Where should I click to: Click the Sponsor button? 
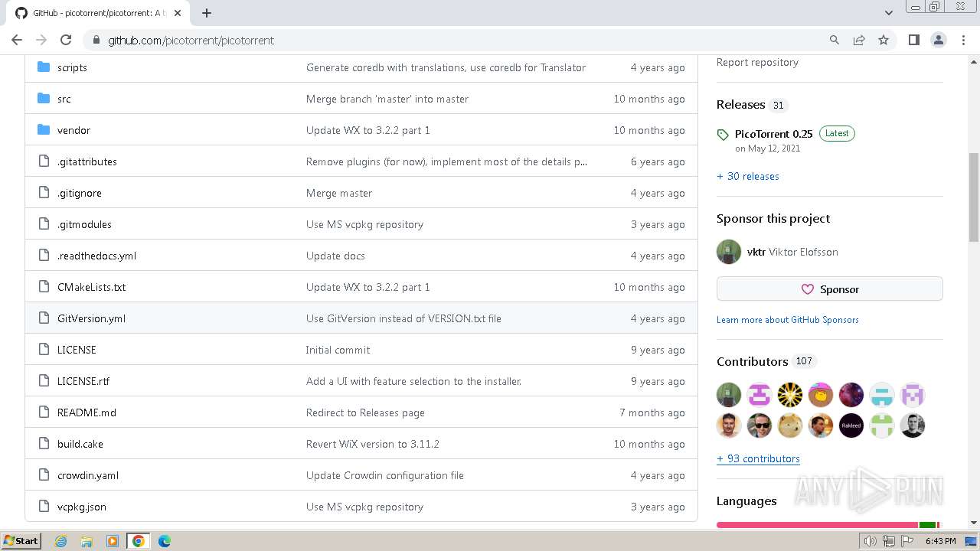[x=830, y=289]
